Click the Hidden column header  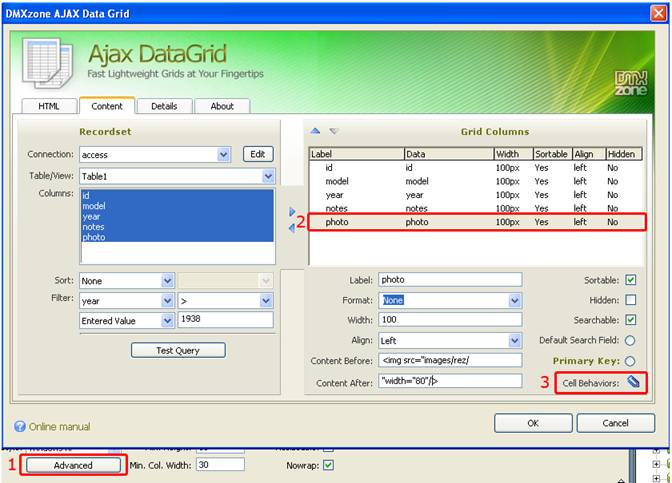(x=624, y=154)
